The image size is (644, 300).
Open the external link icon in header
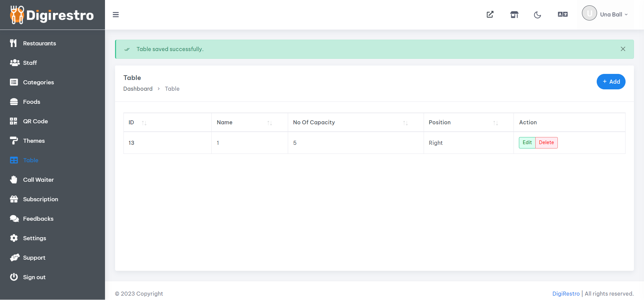(490, 14)
